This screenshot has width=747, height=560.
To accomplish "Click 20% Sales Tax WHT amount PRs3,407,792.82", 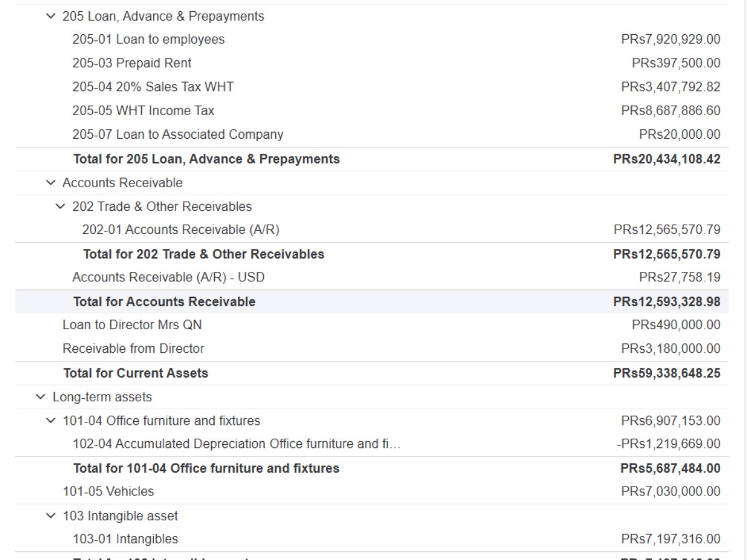I will point(670,86).
